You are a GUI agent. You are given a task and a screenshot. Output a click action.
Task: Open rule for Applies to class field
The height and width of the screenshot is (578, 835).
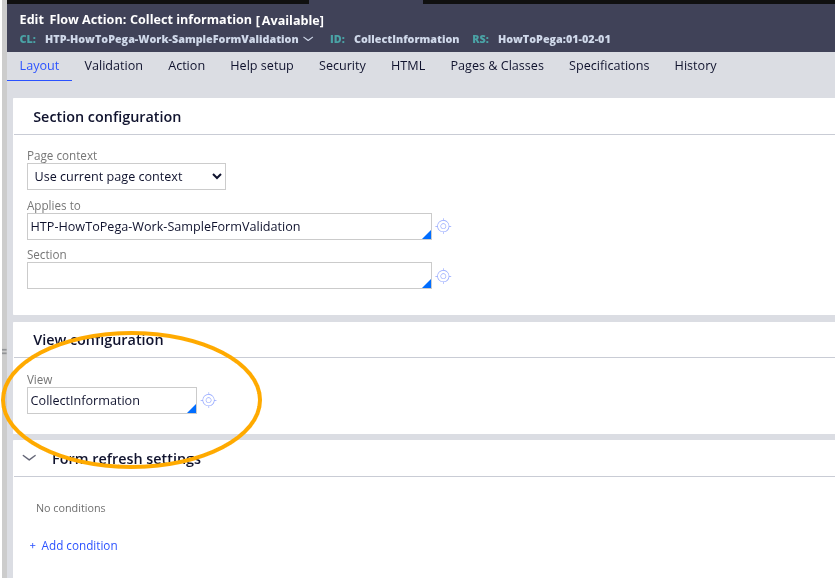pyautogui.click(x=443, y=226)
